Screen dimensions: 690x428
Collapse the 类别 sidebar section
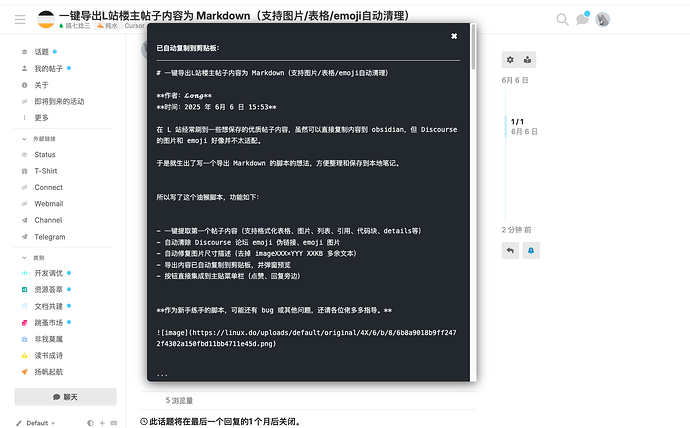(33, 257)
